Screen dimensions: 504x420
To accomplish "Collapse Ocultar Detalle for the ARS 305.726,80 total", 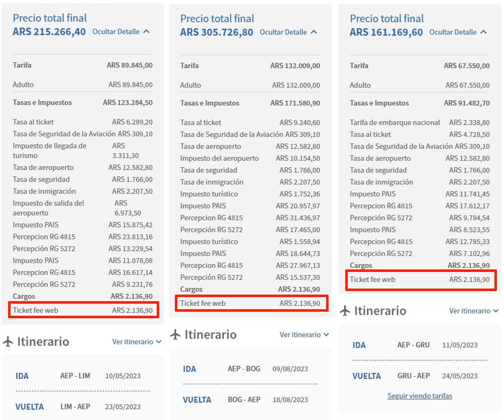I will 288,32.
